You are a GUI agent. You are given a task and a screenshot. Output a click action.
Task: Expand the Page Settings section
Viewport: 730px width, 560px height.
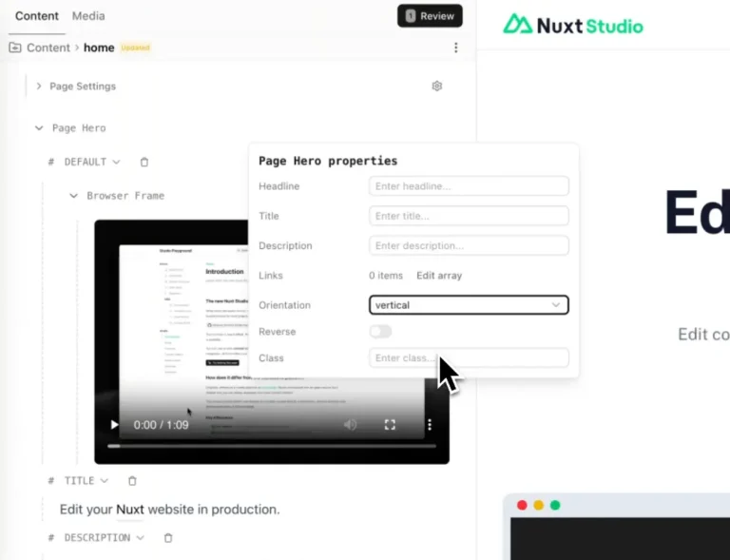click(x=39, y=87)
